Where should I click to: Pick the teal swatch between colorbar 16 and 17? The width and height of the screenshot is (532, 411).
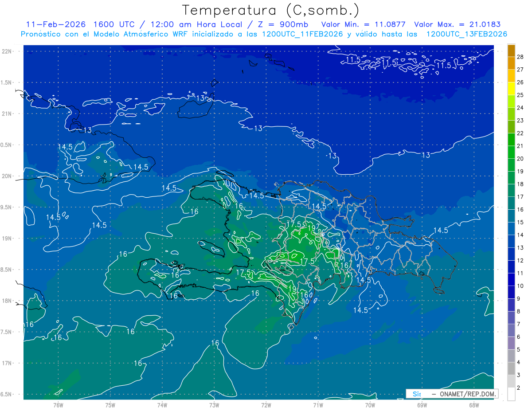(x=512, y=203)
